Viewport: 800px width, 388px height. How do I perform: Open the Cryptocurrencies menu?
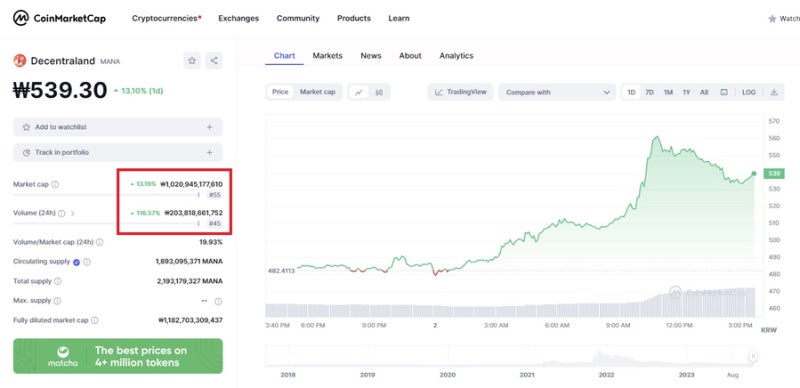point(166,18)
